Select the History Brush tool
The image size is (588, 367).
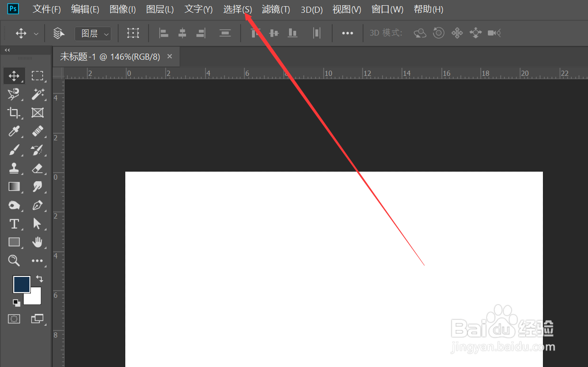37,150
